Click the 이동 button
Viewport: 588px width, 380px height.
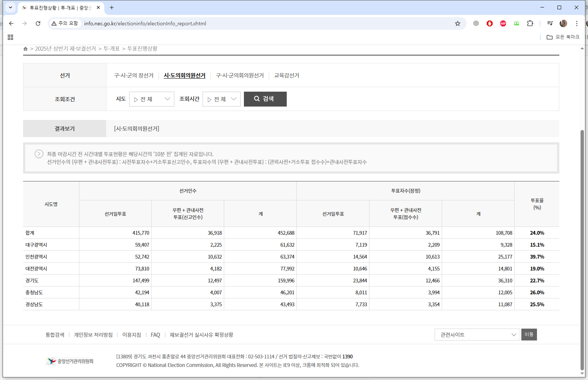529,335
